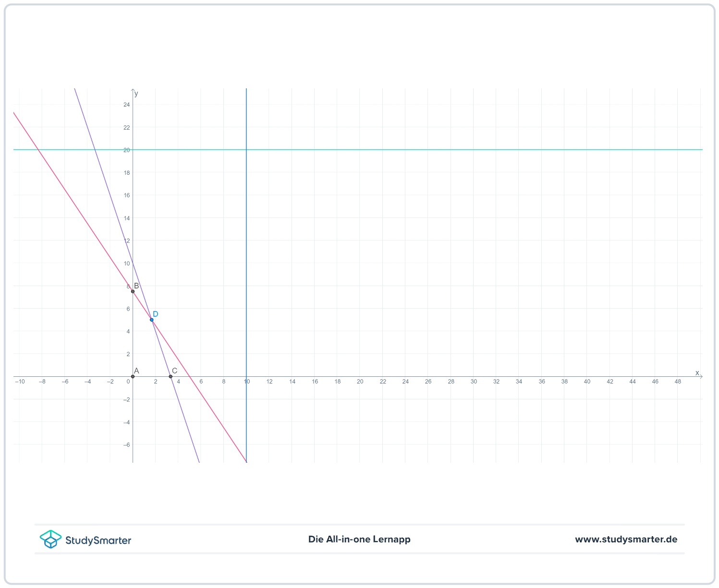Viewport: 719px width, 588px height.
Task: Click y-axis tick label −6
Action: pyautogui.click(x=126, y=445)
